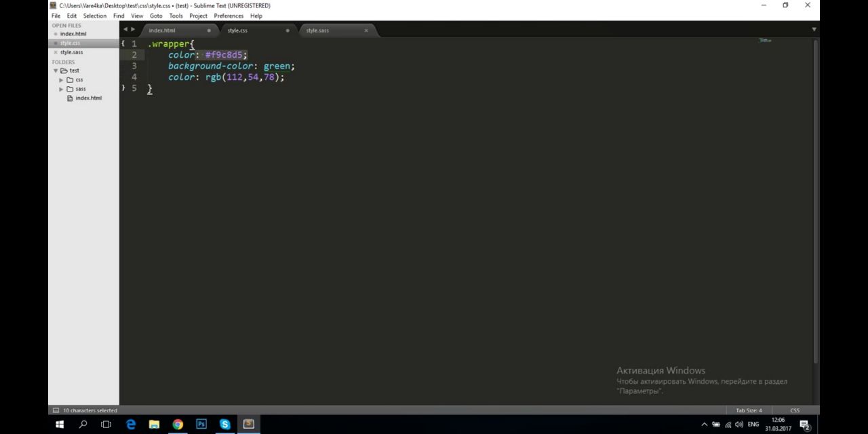
Task: Open the network tray icon
Action: pyautogui.click(x=728, y=425)
